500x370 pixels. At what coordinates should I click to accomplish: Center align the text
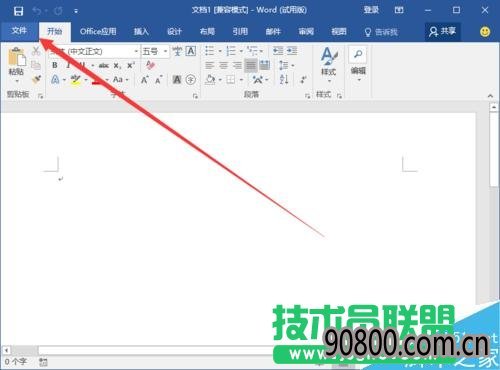pyautogui.click(x=223, y=65)
